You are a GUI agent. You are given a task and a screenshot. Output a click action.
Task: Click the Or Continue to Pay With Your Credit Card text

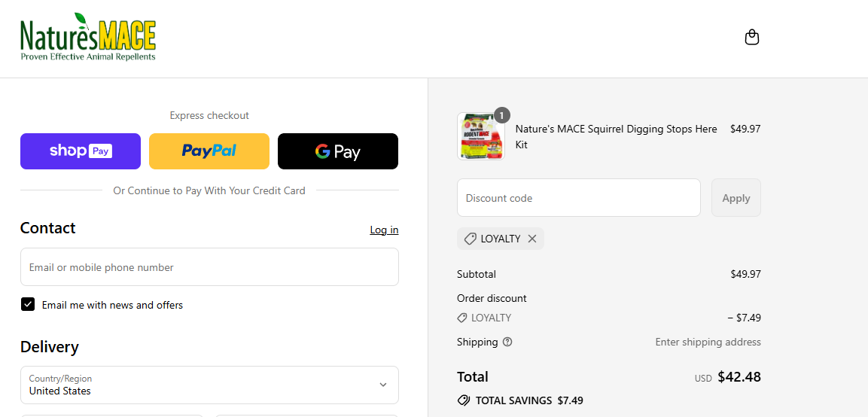coord(209,190)
